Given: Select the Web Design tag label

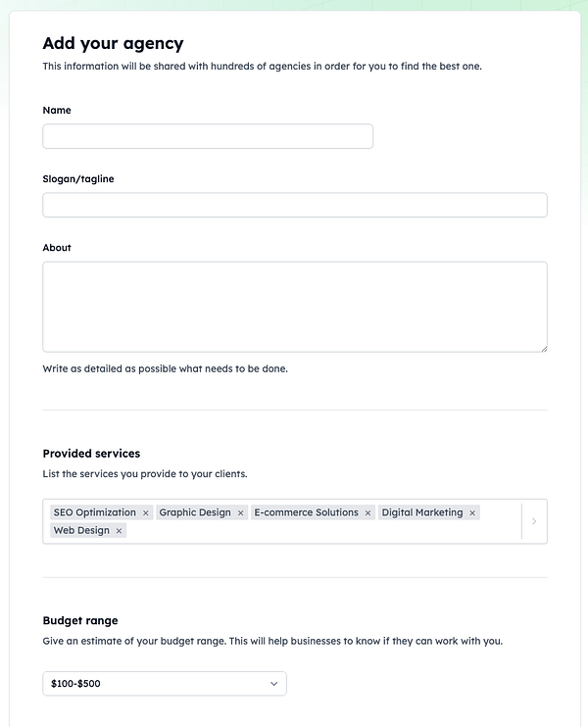Looking at the screenshot, I should click(81, 530).
